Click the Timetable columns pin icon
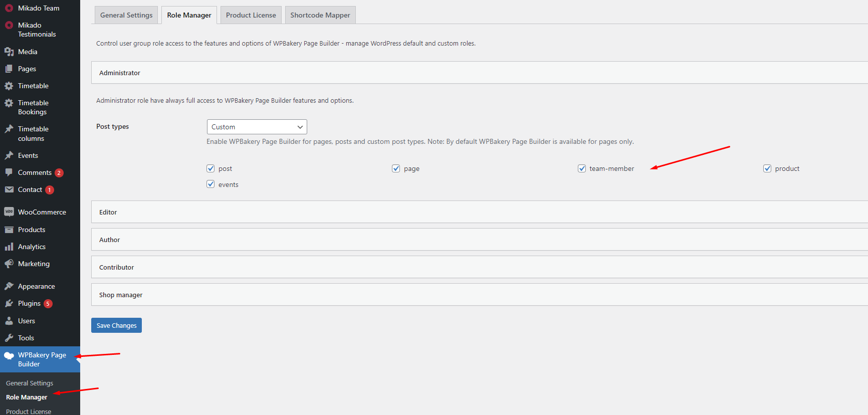Screen dimensions: 868x415 pyautogui.click(x=9, y=129)
